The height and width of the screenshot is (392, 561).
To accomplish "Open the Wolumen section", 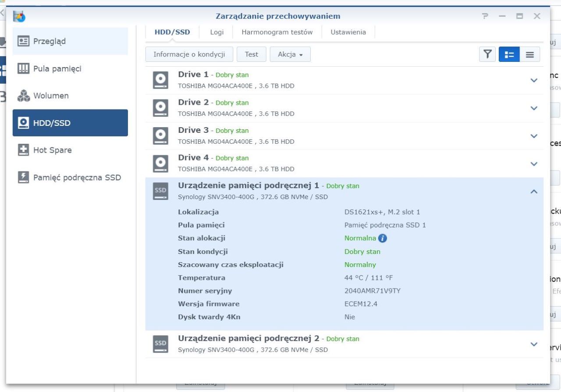I will tap(70, 96).
